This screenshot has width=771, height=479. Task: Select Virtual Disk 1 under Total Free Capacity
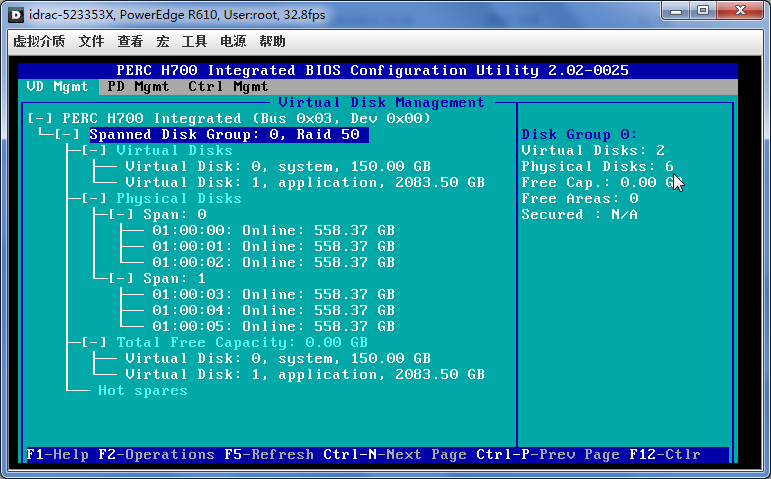click(305, 375)
